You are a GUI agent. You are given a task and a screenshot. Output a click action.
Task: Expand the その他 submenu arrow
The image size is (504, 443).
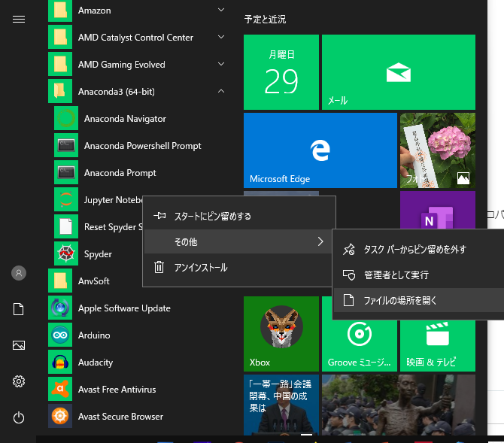[x=320, y=241]
